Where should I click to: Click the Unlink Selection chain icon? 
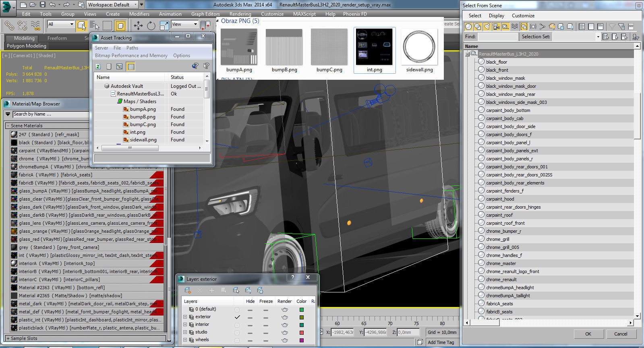click(x=22, y=26)
